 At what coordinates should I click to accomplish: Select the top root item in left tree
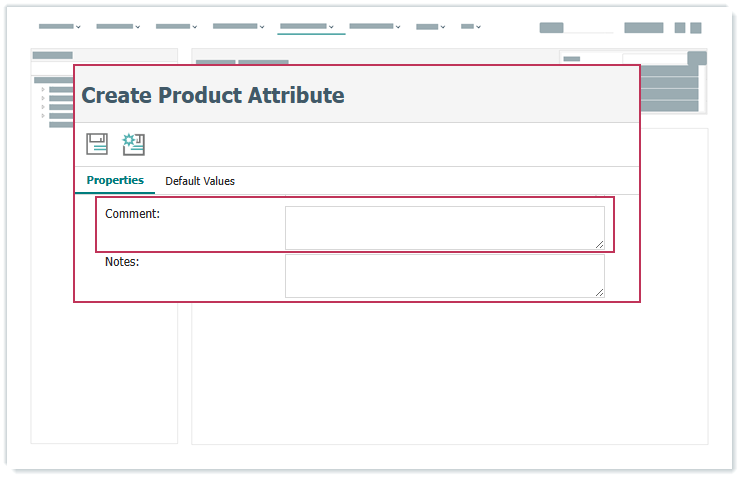[54, 80]
